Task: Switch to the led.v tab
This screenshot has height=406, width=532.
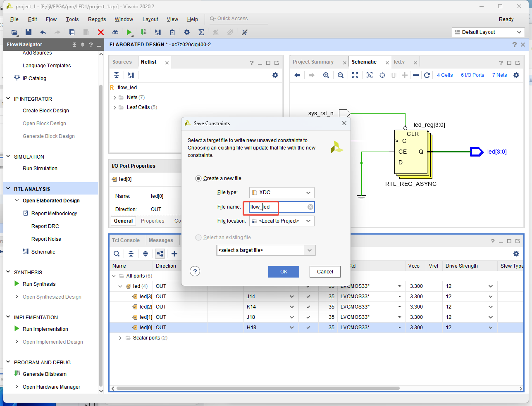Action: [399, 62]
